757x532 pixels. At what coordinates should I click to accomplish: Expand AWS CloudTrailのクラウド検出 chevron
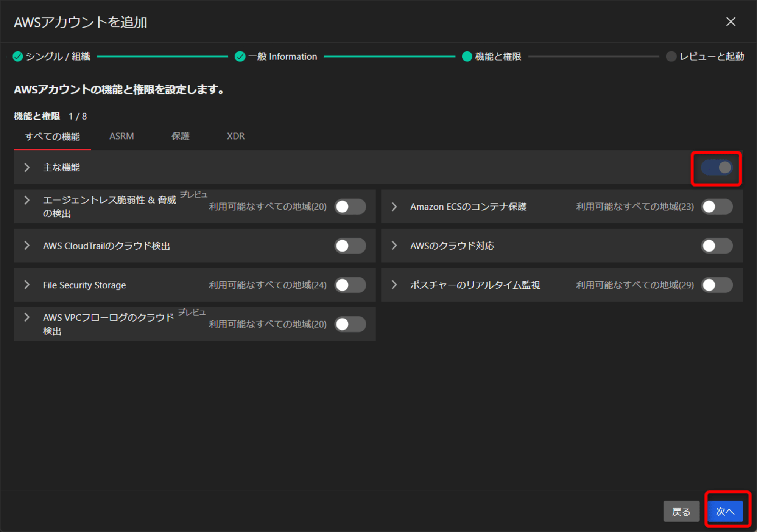tap(26, 246)
